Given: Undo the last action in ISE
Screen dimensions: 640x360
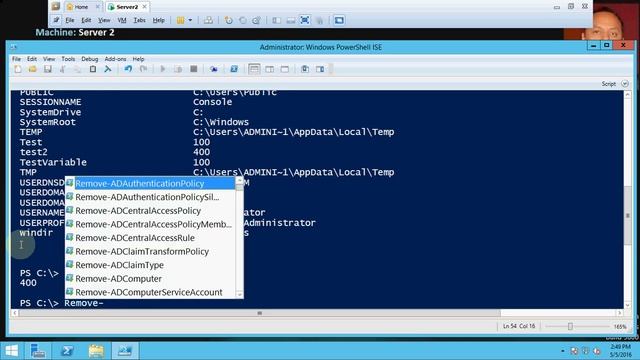Looking at the screenshot, I should click(x=128, y=69).
